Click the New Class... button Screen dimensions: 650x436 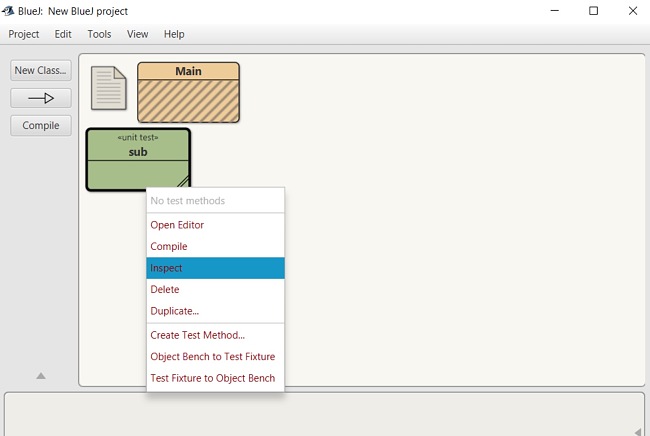coord(41,70)
